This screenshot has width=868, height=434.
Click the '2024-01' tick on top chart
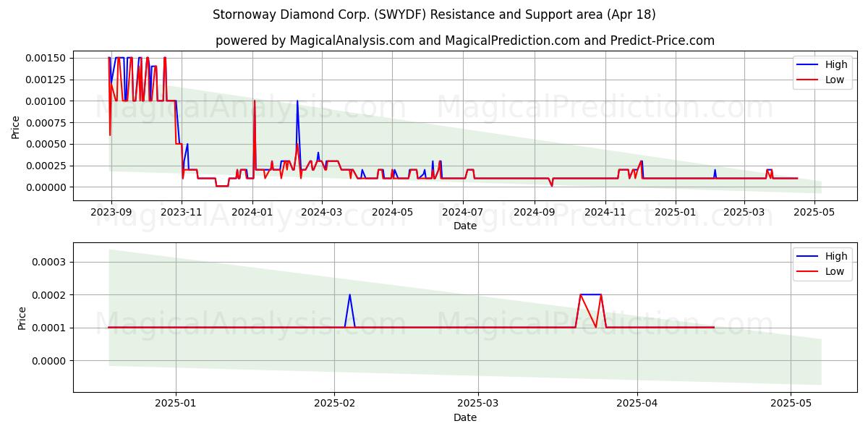252,212
